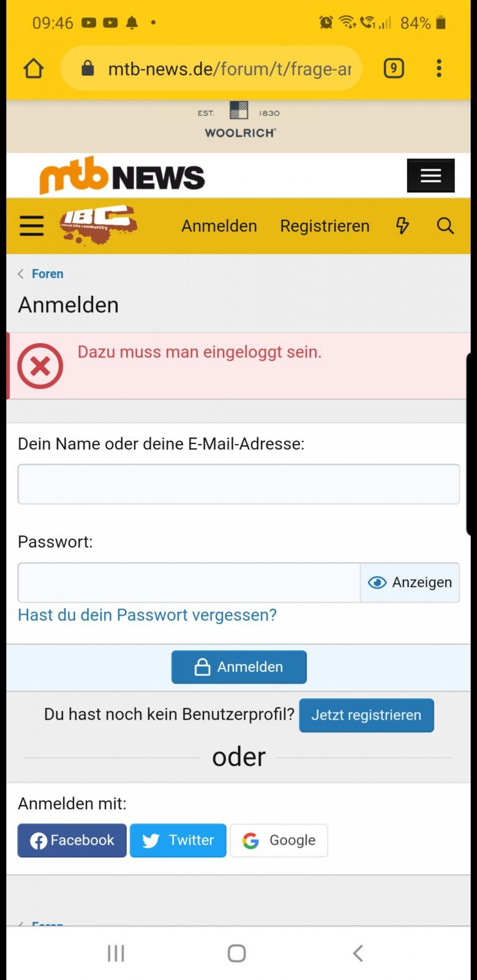Toggle password visibility with Anzeigen
This screenshot has width=477, height=980.
(x=410, y=582)
